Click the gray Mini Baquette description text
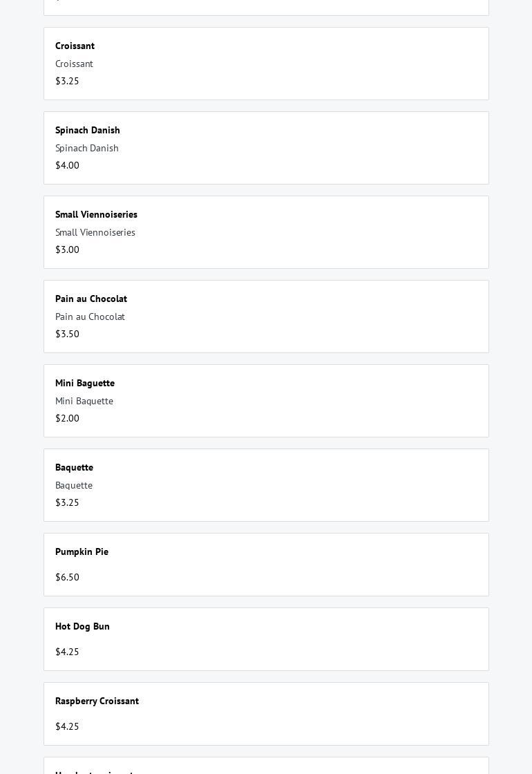The width and height of the screenshot is (532, 774). click(x=84, y=401)
